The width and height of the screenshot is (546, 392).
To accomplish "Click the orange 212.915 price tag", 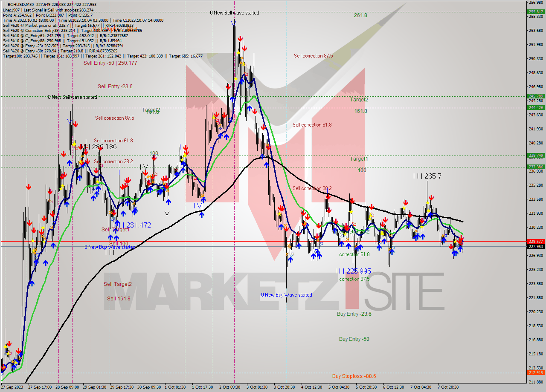I will click(536, 373).
